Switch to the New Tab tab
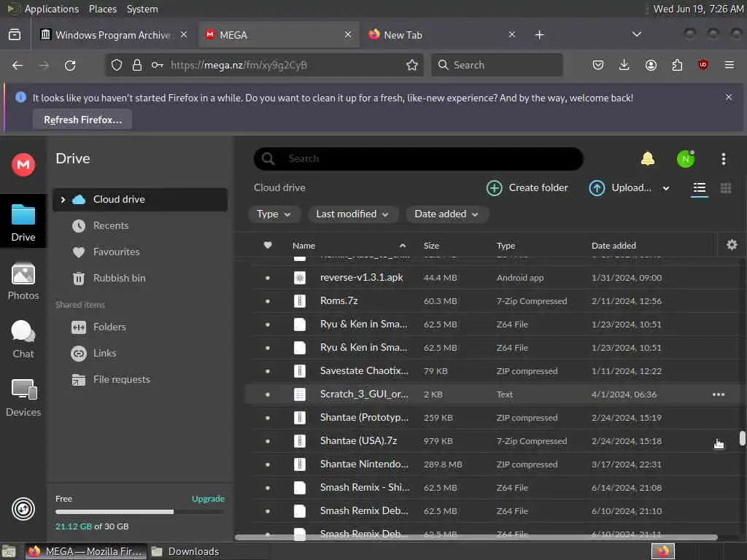This screenshot has height=560, width=747. (x=441, y=35)
